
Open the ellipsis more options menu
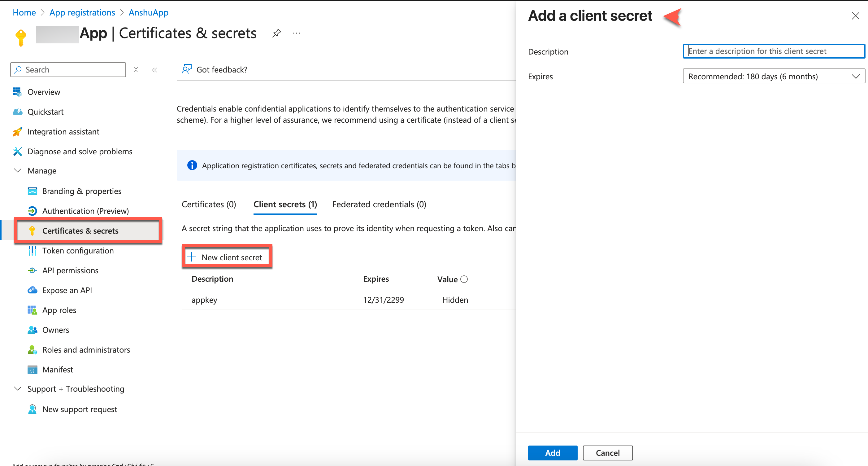point(297,33)
